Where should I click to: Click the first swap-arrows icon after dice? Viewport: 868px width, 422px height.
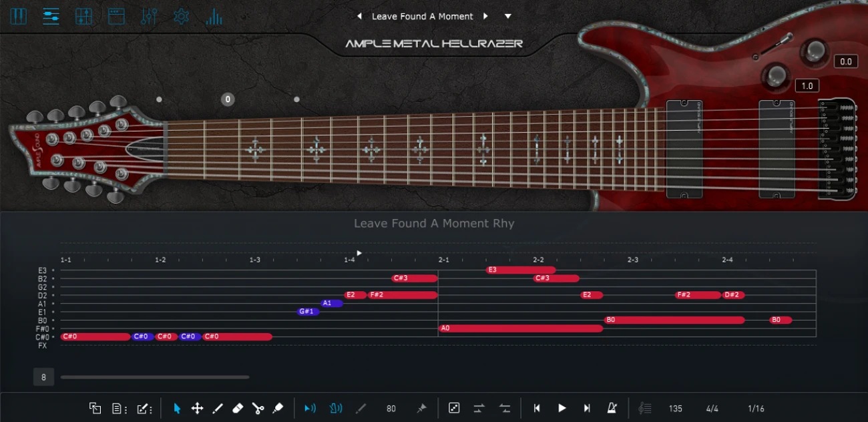(x=479, y=408)
